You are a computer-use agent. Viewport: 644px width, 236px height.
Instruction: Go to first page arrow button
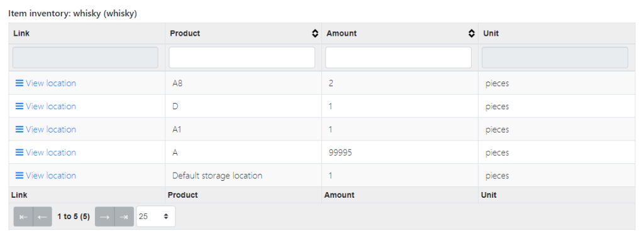23,217
